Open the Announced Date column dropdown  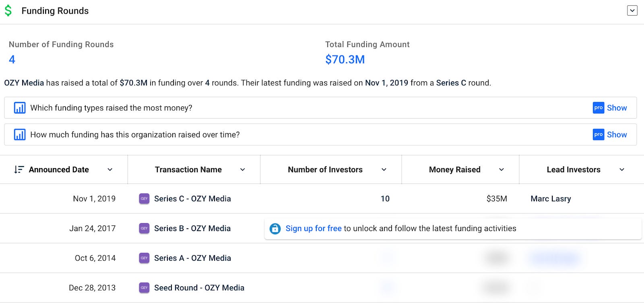click(x=110, y=170)
